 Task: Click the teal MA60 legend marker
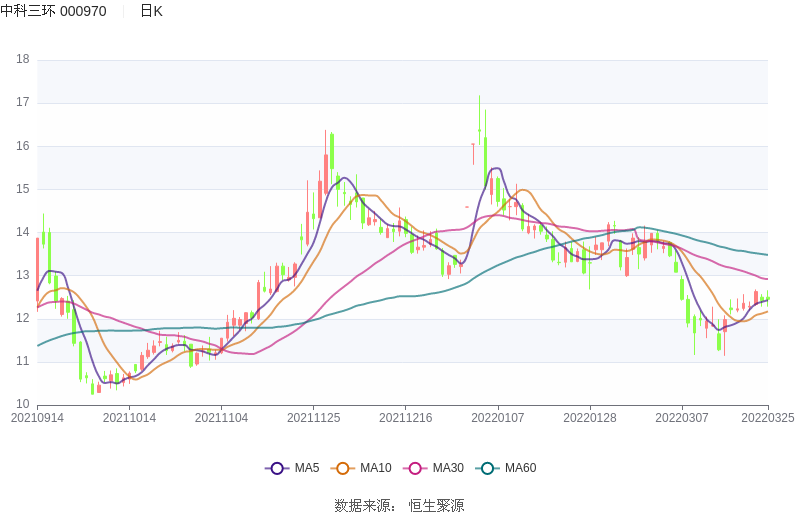(487, 468)
